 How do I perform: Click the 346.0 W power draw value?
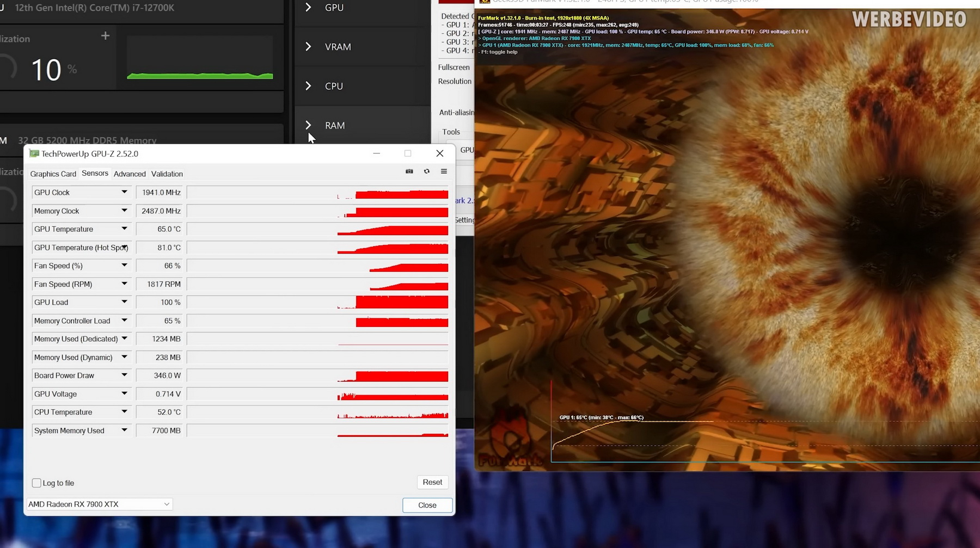(x=159, y=375)
